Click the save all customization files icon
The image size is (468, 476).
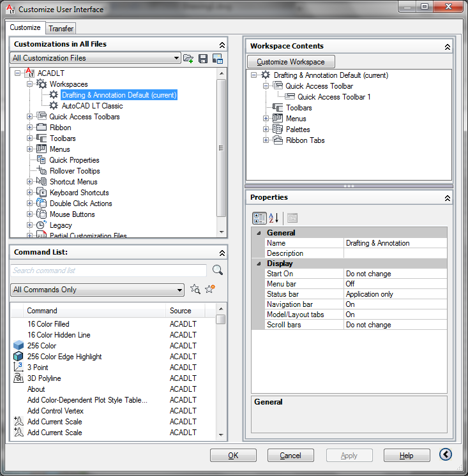coord(203,58)
